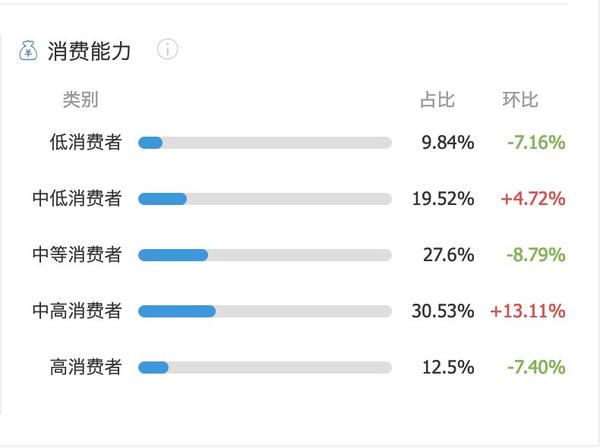Sort by the 环比 column header

(520, 100)
